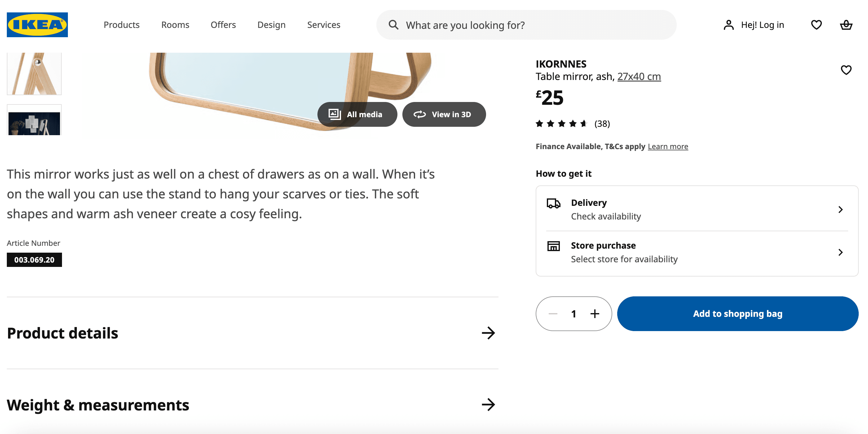The width and height of the screenshot is (868, 434).
Task: Focus the 'What are you looking for?' search field
Action: click(526, 24)
